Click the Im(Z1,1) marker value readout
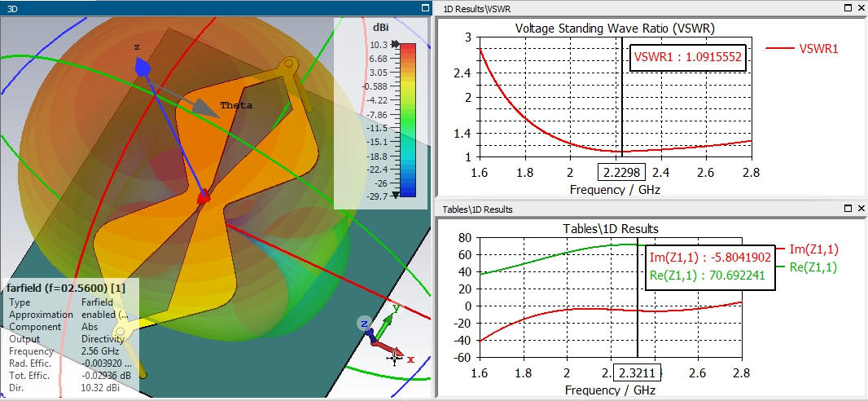868x401 pixels. pyautogui.click(x=710, y=258)
